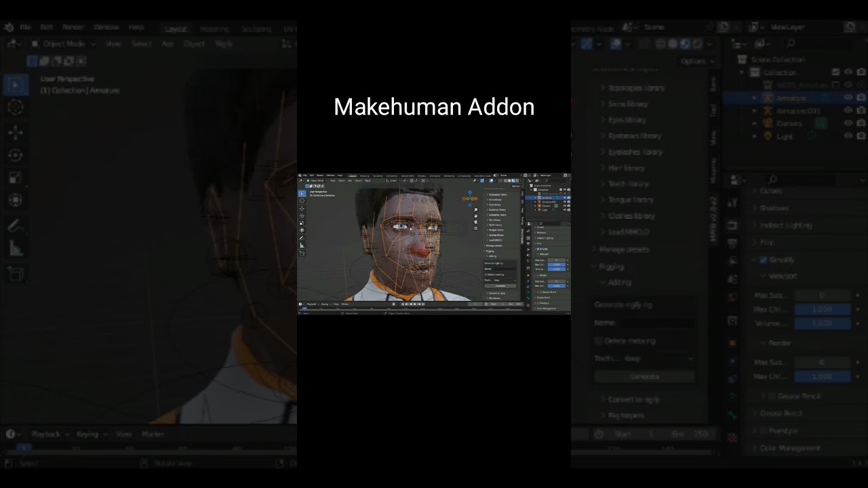
Task: Pick Annotate tool in enlarged background toolbar
Action: 16,226
